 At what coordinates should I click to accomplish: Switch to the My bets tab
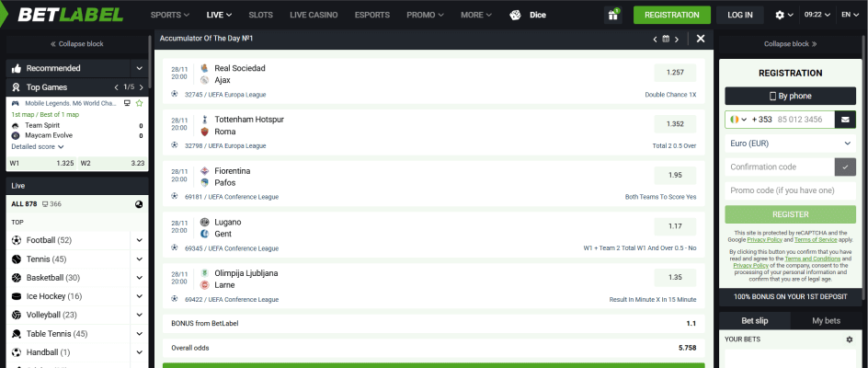826,320
